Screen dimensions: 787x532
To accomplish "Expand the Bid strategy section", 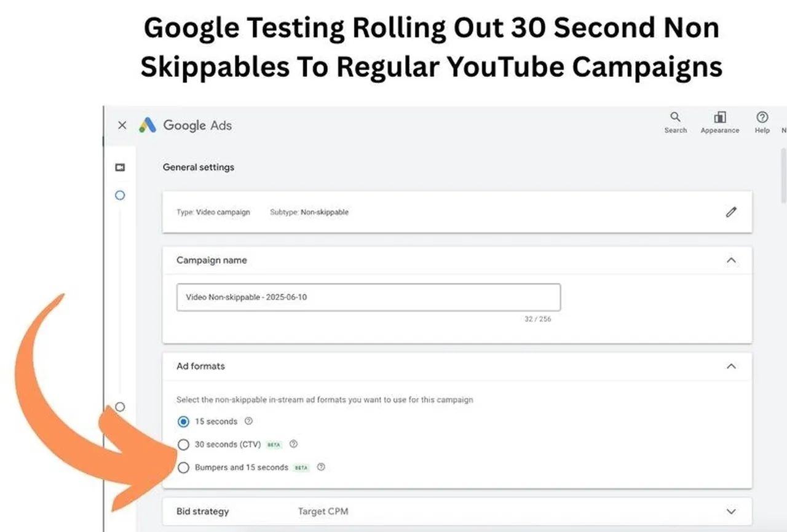I will (x=731, y=511).
